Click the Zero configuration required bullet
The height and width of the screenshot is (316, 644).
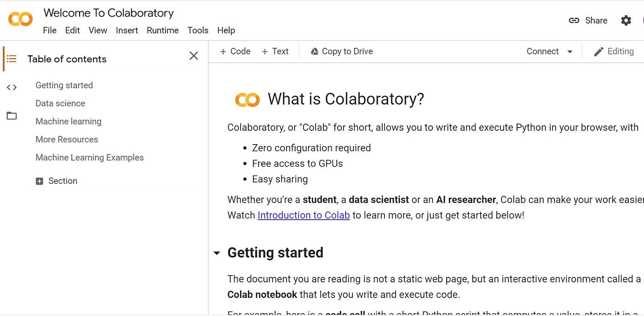click(311, 148)
